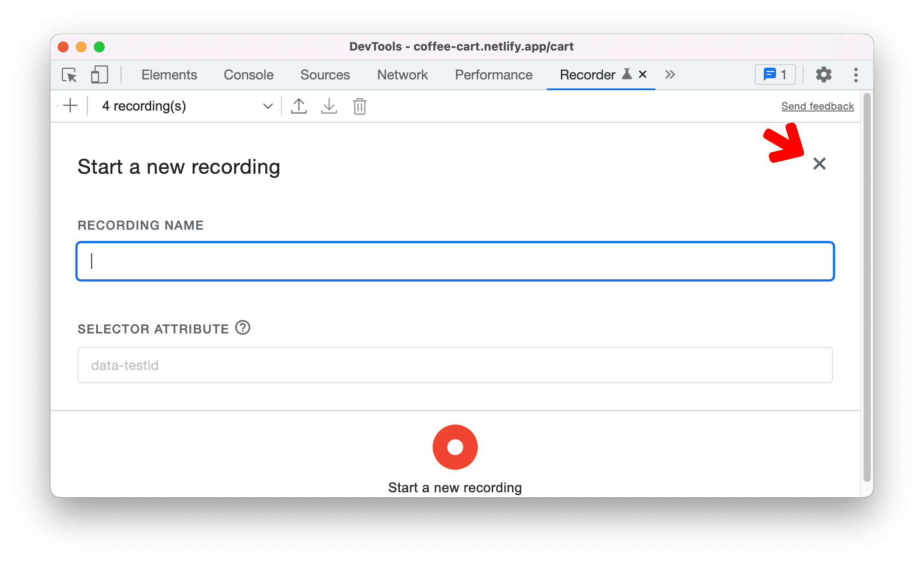This screenshot has height=564, width=924.
Task: Click the Send feedback link
Action: [x=817, y=106]
